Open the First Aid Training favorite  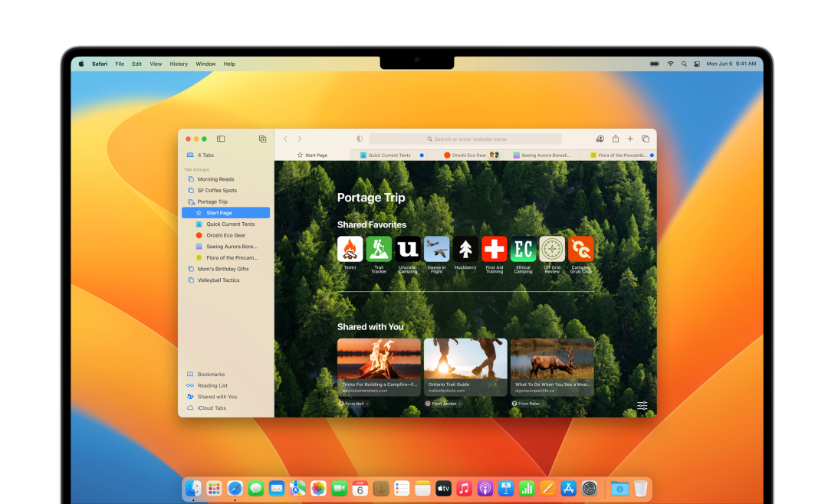495,249
